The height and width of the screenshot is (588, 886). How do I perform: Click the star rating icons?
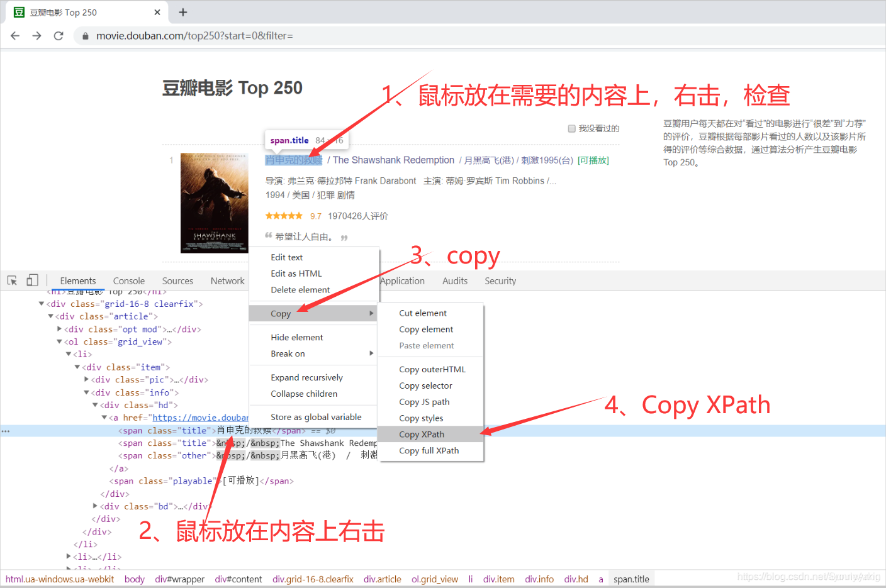284,216
